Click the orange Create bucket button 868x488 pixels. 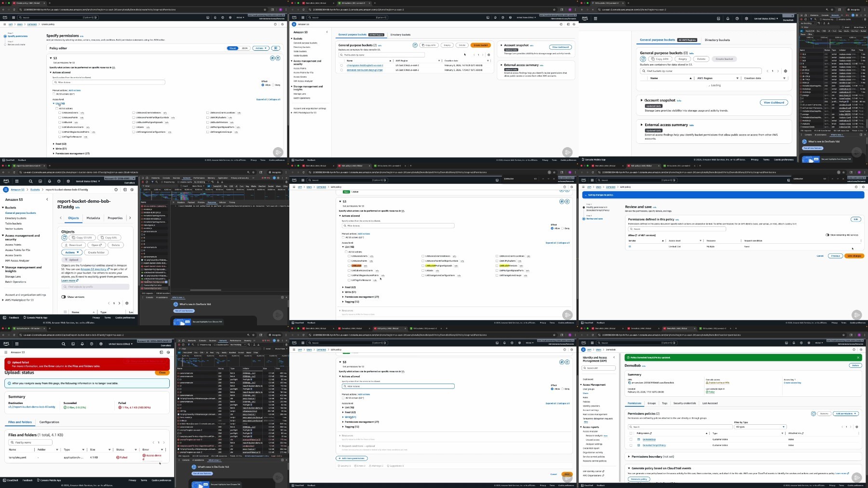coord(480,45)
